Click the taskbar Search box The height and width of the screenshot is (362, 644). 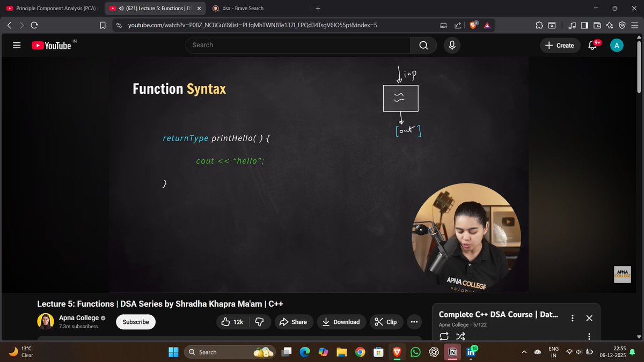tap(229, 352)
